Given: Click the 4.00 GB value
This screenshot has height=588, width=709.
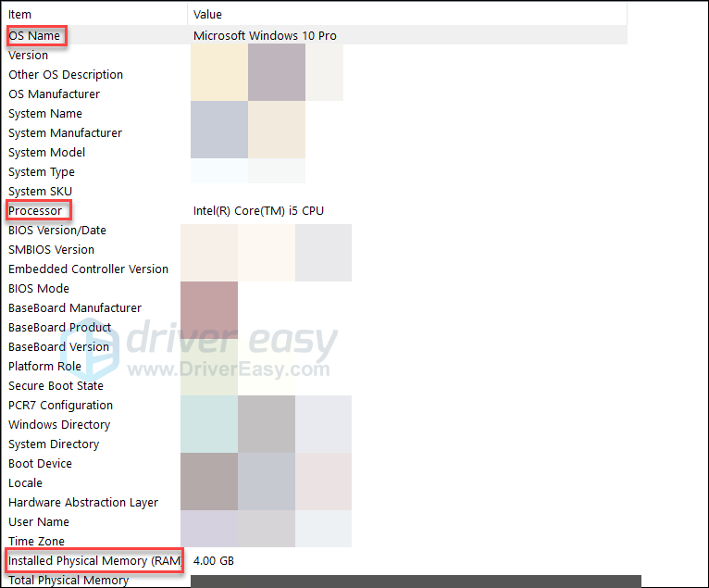Looking at the screenshot, I should click(214, 561).
